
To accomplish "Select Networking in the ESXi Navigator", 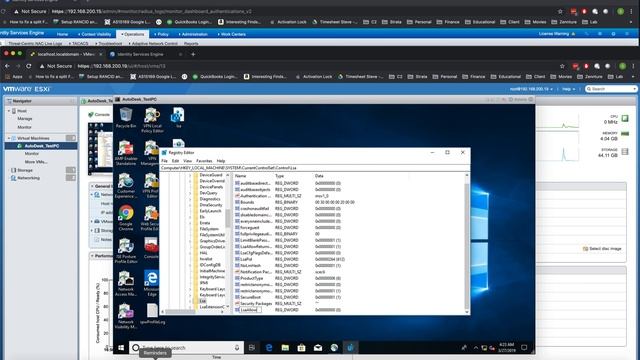I will point(28,178).
